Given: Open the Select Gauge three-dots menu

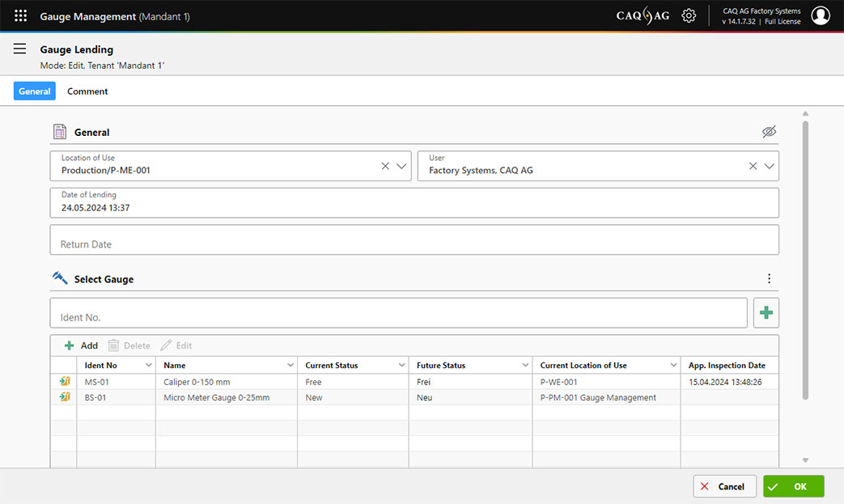Looking at the screenshot, I should (x=769, y=279).
